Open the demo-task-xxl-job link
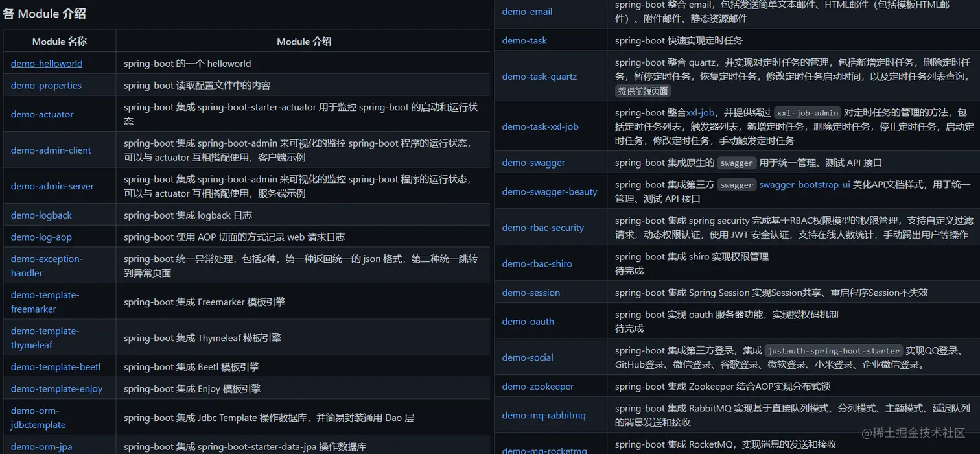Viewport: 980px width, 454px height. pyautogui.click(x=541, y=127)
